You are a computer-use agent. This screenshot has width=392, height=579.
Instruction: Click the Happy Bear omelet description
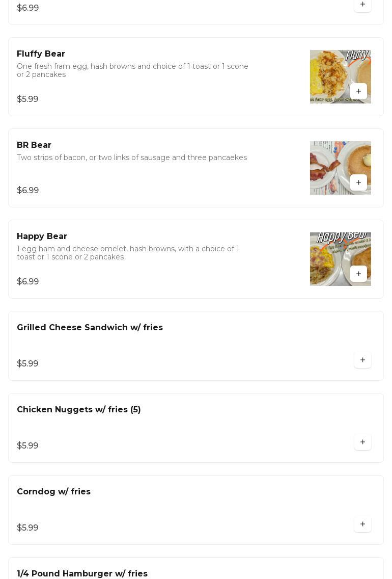(128, 253)
